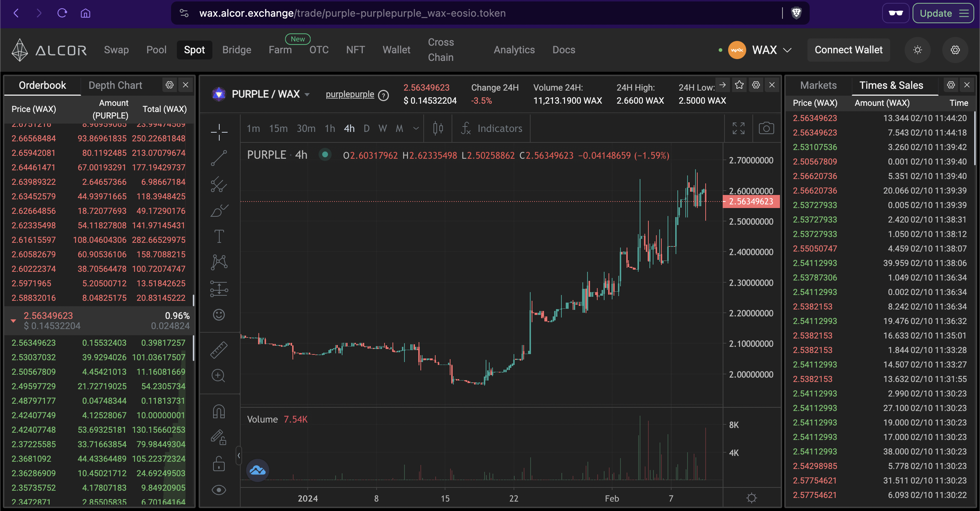Open site settings gear in header

[955, 50]
